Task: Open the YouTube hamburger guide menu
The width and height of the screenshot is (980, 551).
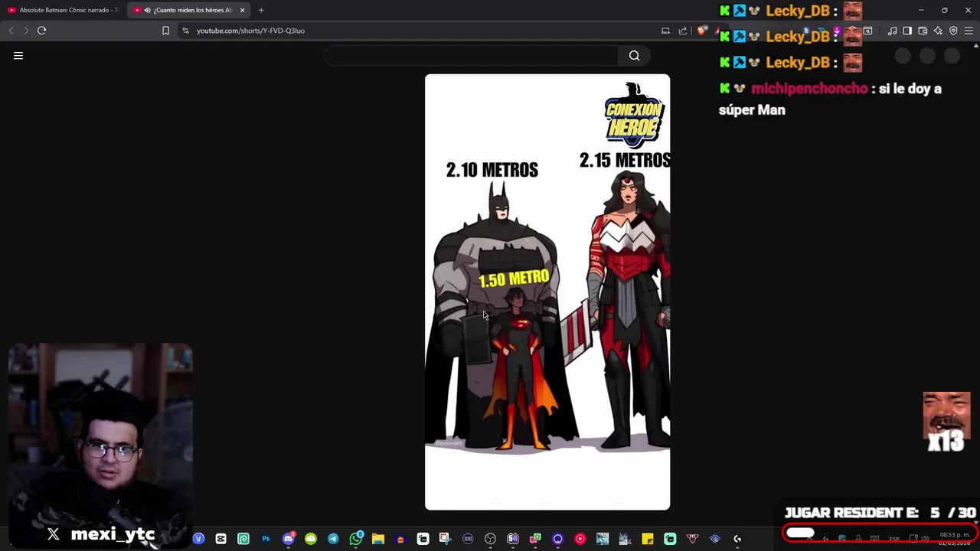Action: 18,56
